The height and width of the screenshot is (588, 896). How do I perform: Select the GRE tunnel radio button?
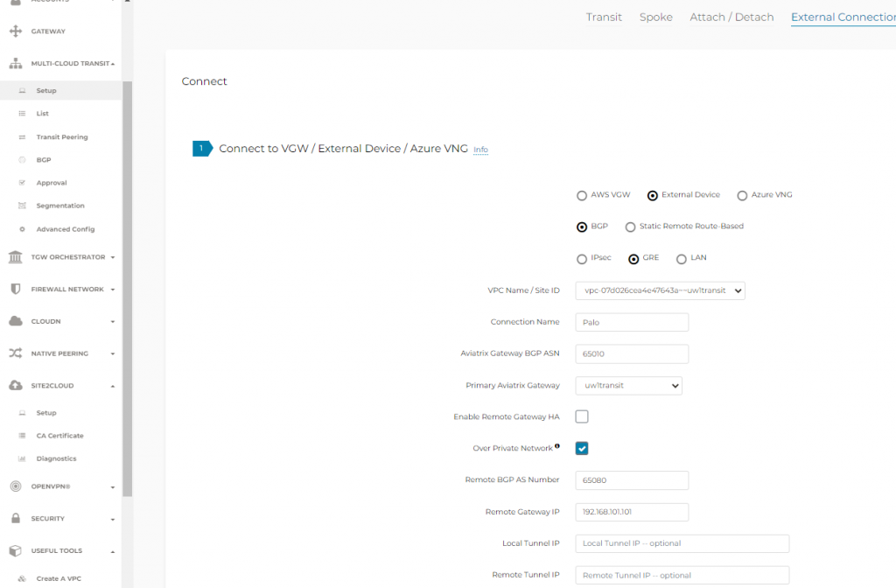coord(633,259)
